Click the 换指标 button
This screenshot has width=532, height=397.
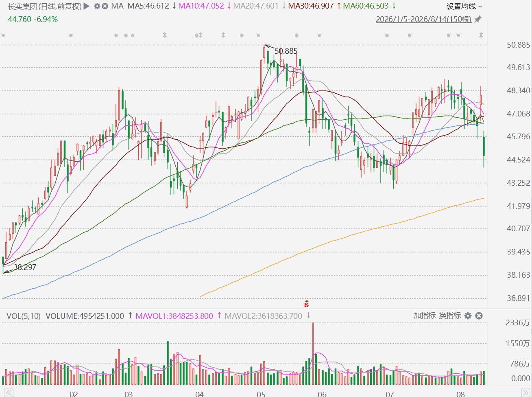tap(450, 316)
